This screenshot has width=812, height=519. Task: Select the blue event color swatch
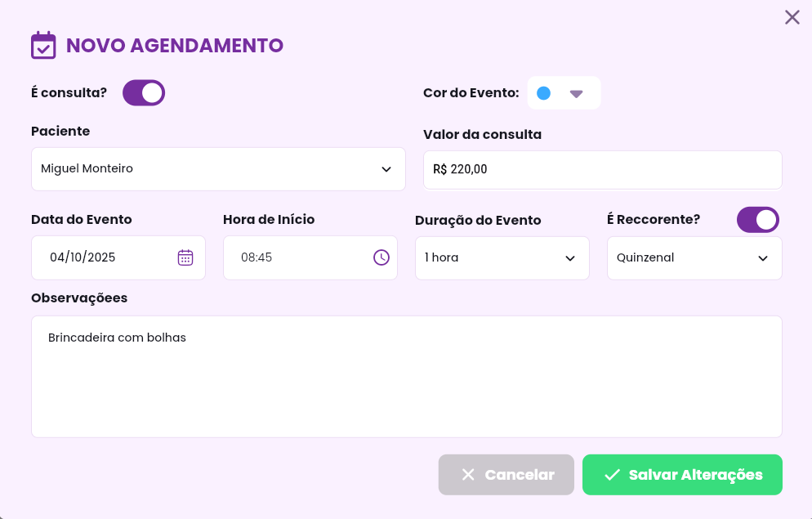[543, 93]
